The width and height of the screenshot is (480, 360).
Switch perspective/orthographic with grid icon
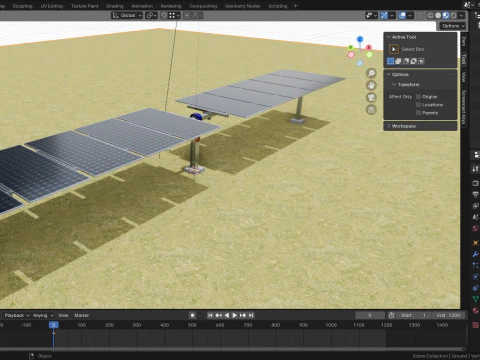click(x=371, y=110)
